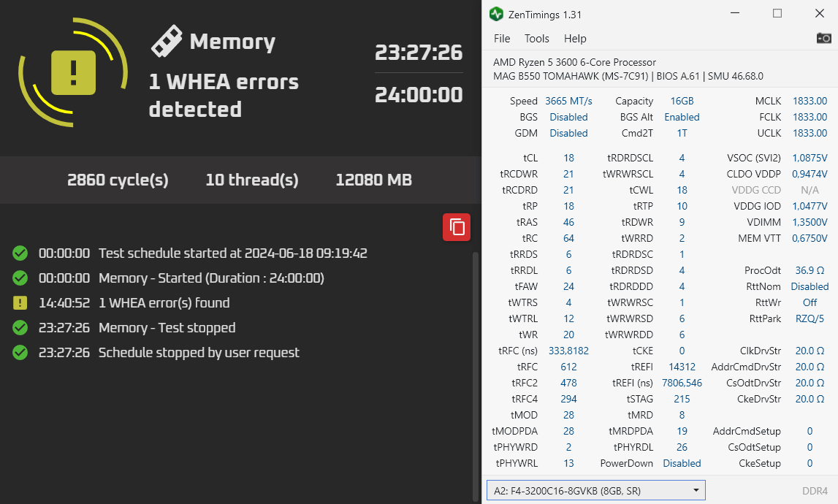The image size is (838, 504).
Task: Click the VSOC (SVI2) value 1,0875V
Action: [x=810, y=158]
